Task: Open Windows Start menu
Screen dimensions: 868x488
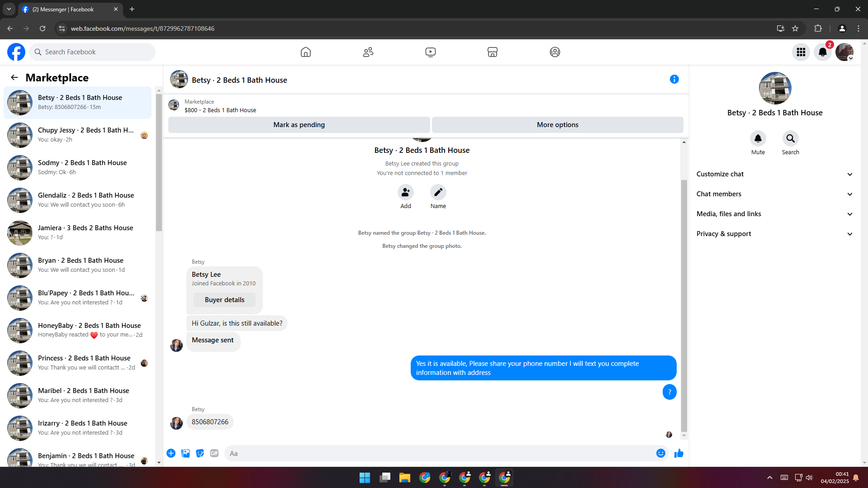Action: click(365, 478)
